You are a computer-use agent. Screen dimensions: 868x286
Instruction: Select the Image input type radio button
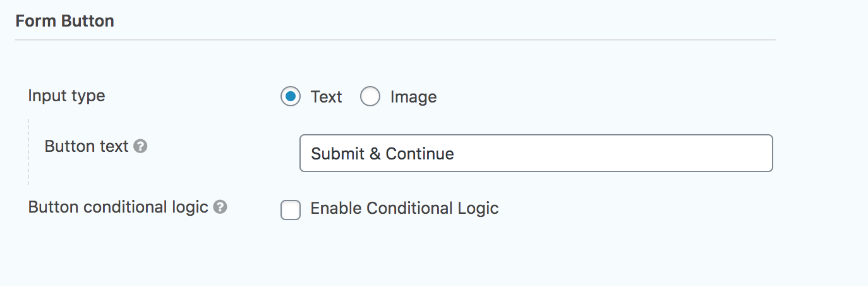point(370,97)
